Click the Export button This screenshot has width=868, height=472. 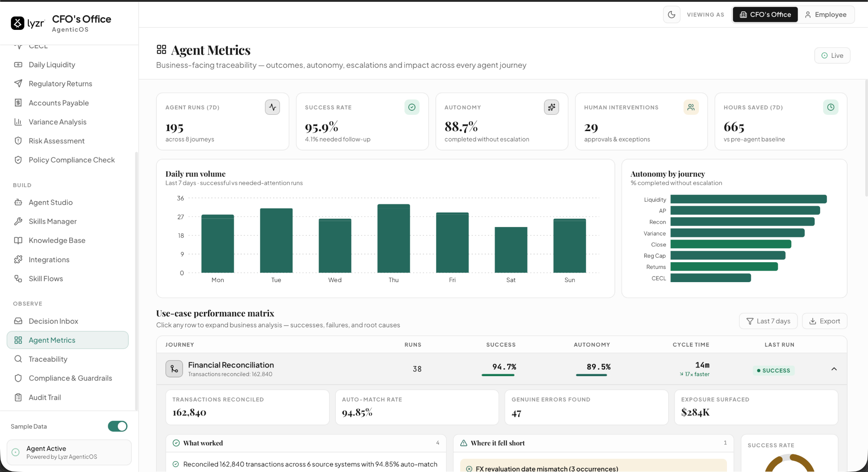(x=824, y=321)
